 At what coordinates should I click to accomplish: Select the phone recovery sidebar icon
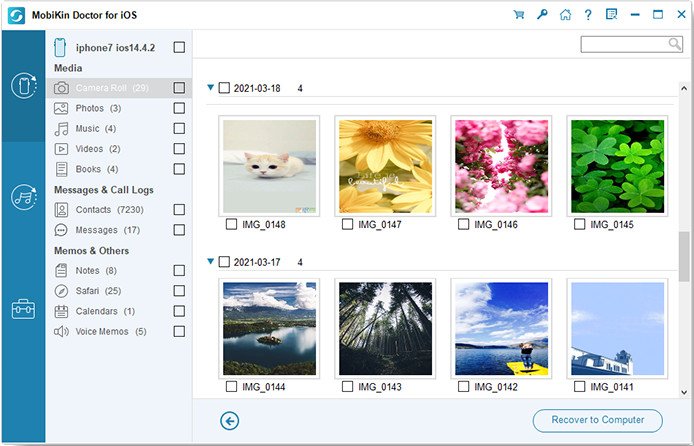pos(23,85)
